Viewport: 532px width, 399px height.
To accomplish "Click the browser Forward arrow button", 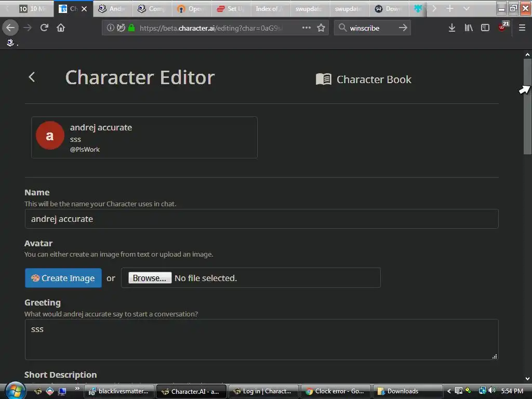I will point(28,28).
